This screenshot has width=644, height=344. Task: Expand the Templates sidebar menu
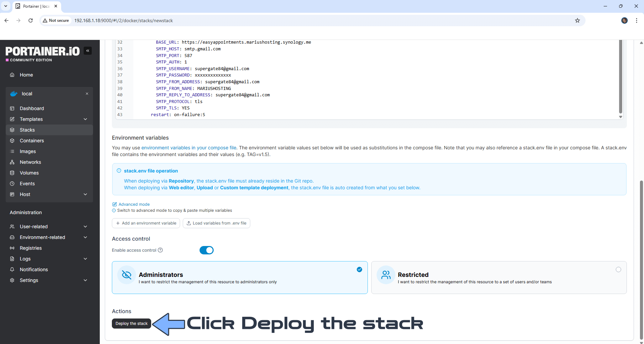tap(85, 119)
